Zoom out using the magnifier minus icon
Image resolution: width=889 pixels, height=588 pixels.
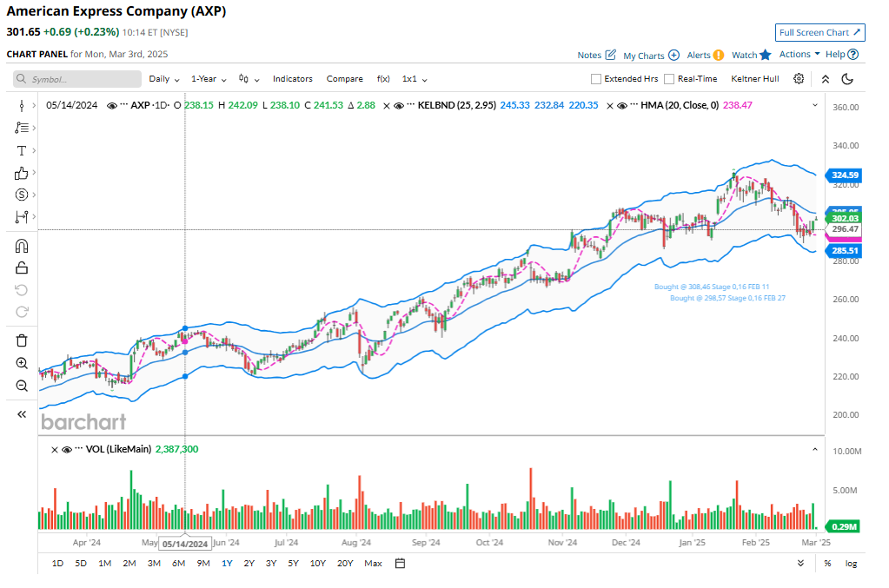pos(22,386)
